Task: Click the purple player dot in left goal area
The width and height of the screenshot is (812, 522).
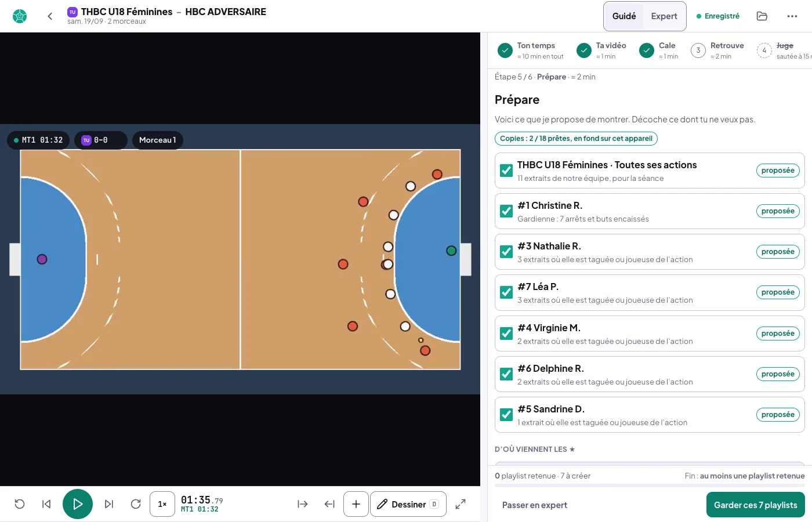Action: [42, 259]
